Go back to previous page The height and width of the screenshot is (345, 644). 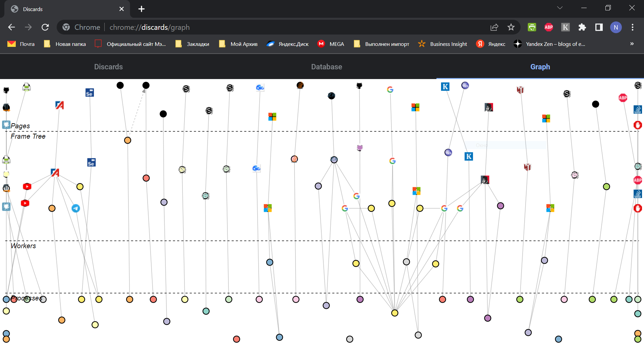click(x=11, y=27)
